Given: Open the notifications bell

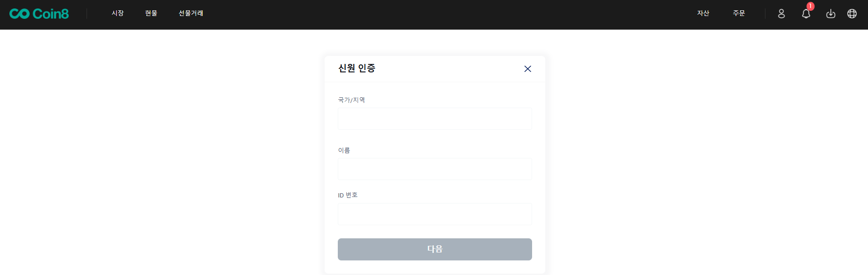Looking at the screenshot, I should 806,14.
